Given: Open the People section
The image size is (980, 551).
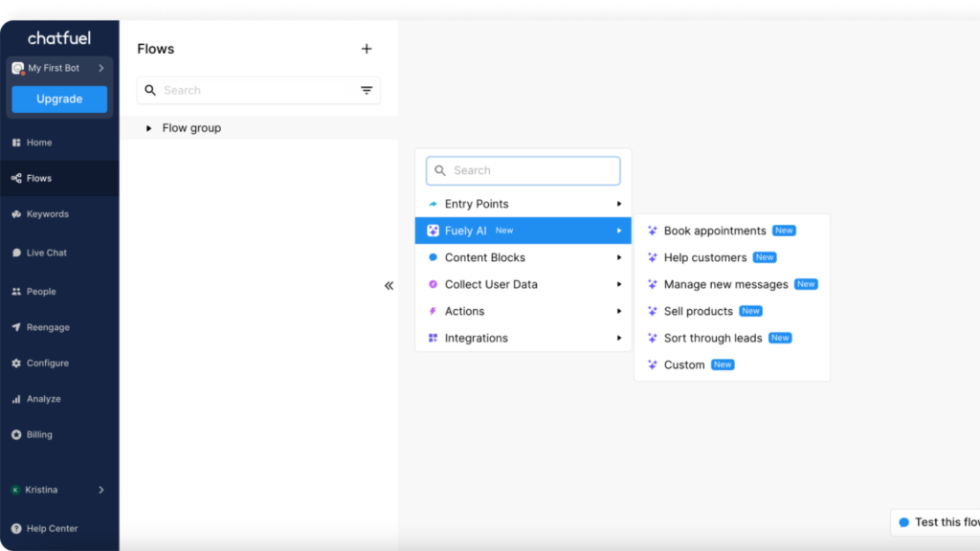Looking at the screenshot, I should point(59,291).
